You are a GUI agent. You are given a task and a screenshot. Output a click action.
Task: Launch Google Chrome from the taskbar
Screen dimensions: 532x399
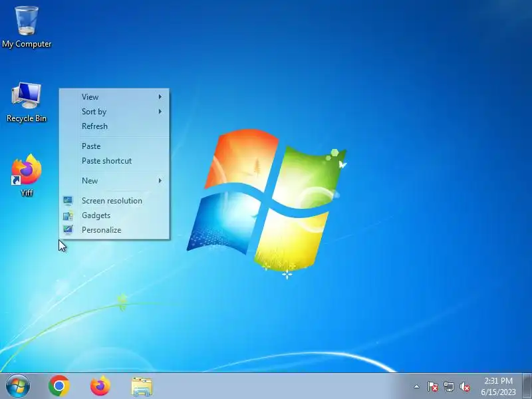(x=59, y=386)
